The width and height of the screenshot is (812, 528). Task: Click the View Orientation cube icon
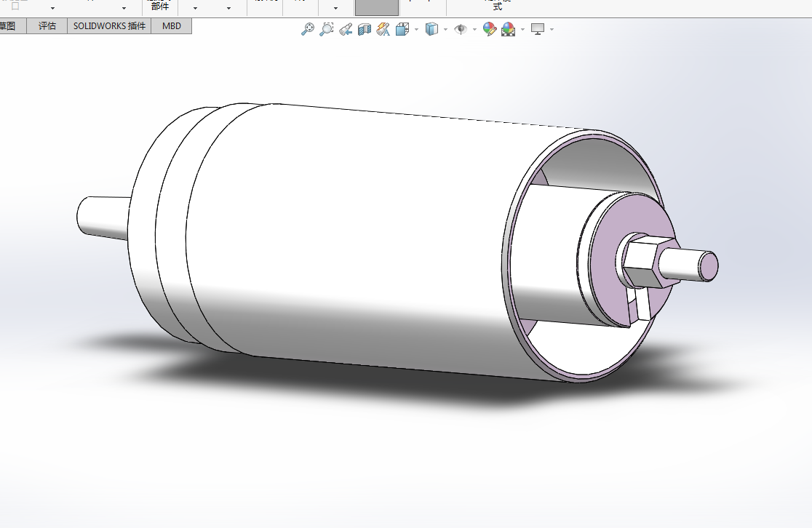pos(402,29)
